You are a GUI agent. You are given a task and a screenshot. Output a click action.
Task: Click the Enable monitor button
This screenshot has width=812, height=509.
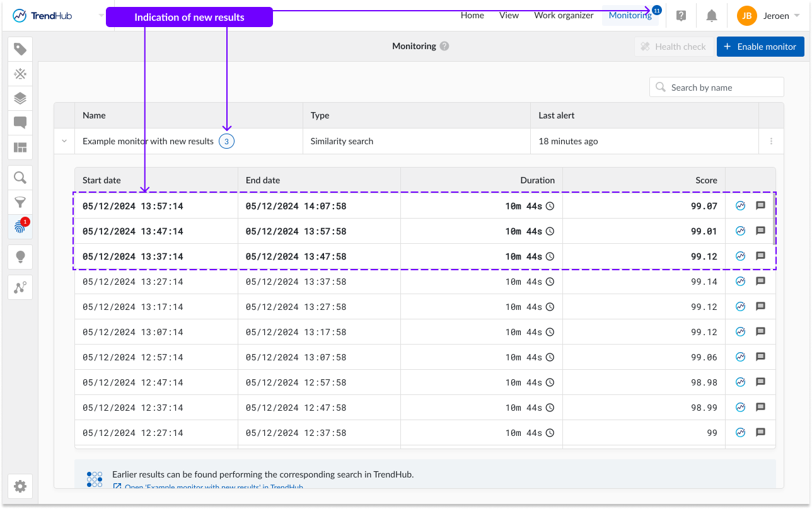click(760, 47)
